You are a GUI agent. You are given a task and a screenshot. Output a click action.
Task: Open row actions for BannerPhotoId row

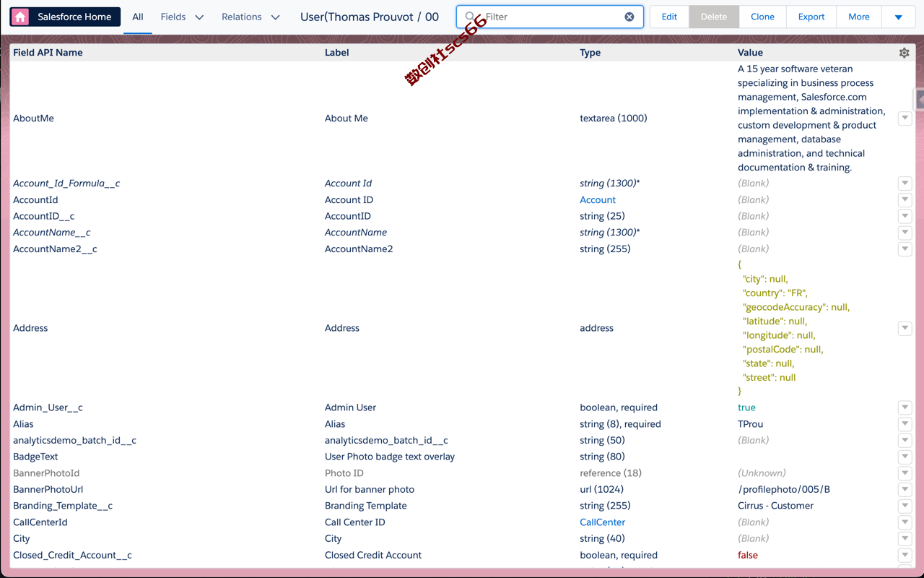(x=905, y=473)
